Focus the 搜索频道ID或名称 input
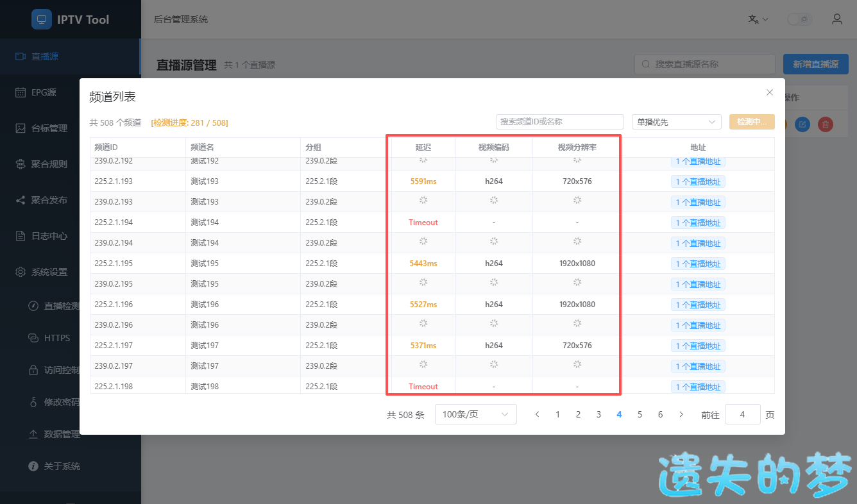Viewport: 857px width, 504px height. 560,122
